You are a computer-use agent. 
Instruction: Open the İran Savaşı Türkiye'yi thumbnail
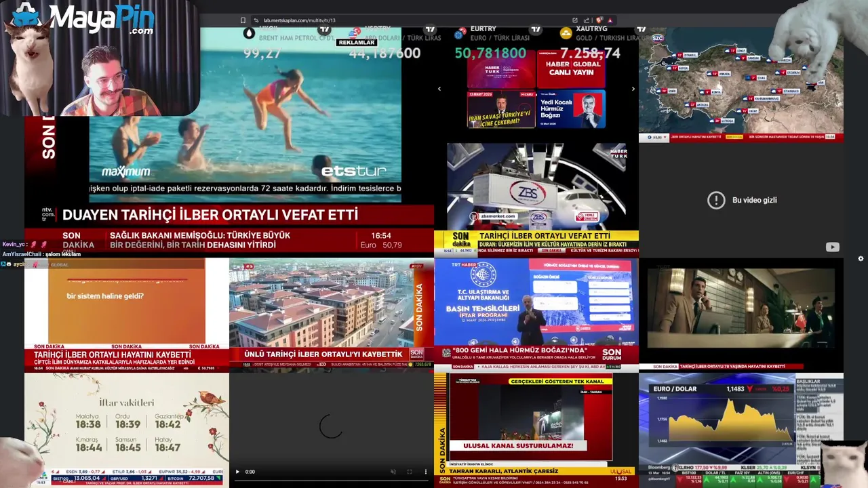click(x=501, y=109)
